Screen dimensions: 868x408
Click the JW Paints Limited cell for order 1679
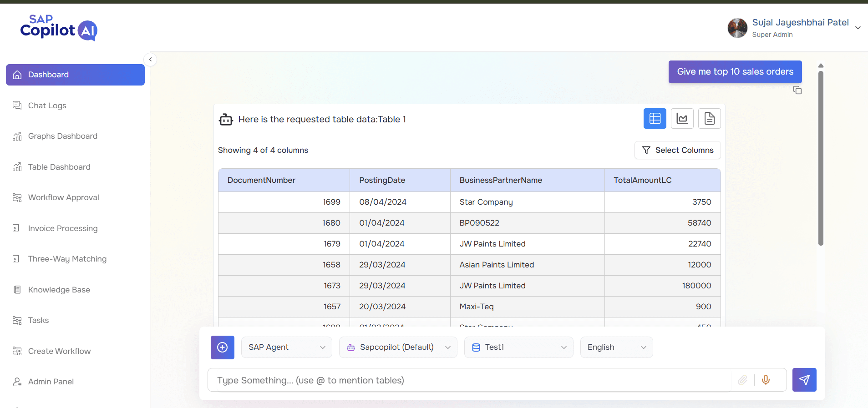pos(528,244)
